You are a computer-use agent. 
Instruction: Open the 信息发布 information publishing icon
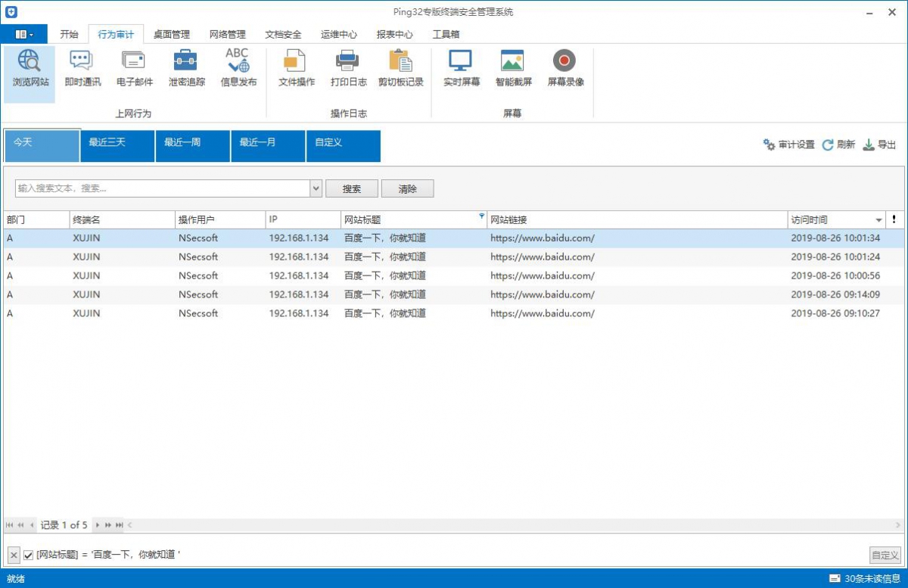(x=238, y=70)
